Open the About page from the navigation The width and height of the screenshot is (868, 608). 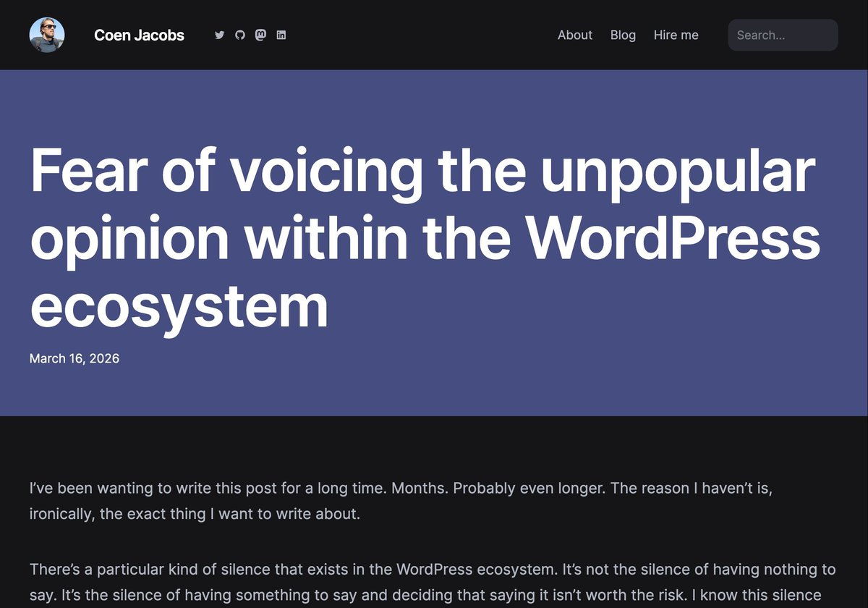point(574,35)
